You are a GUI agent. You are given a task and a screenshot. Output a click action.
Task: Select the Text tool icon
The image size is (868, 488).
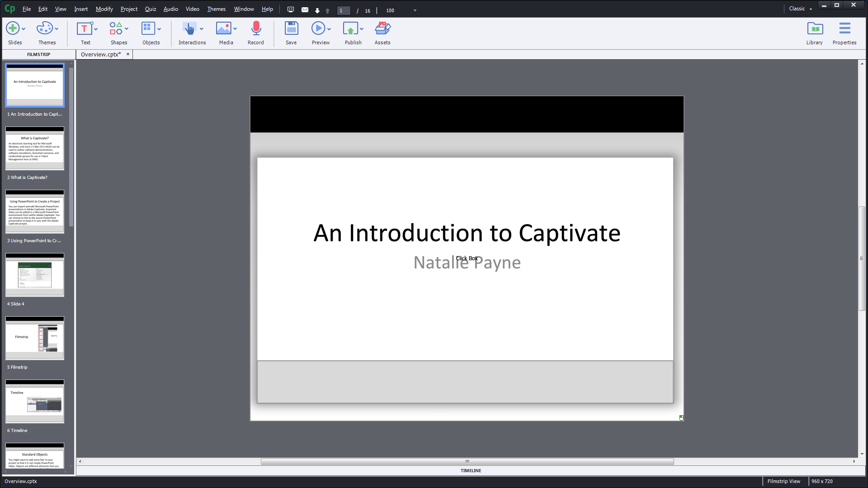pos(84,28)
